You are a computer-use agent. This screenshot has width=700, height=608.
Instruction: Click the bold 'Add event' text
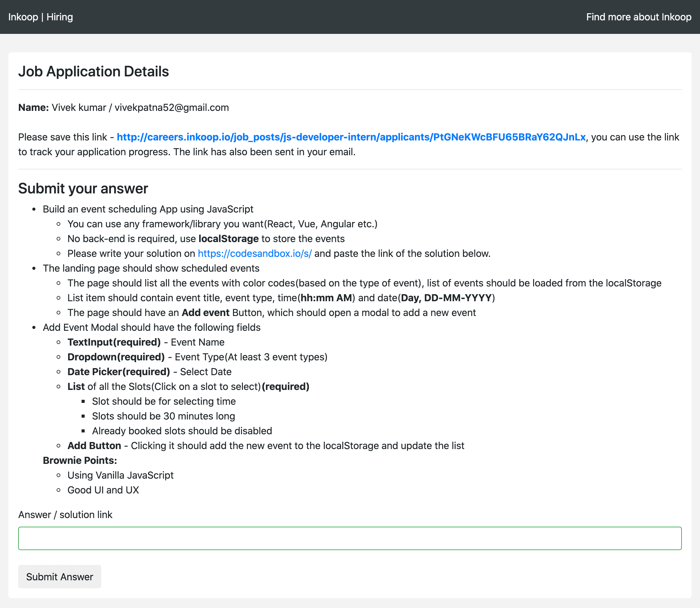[x=206, y=313]
